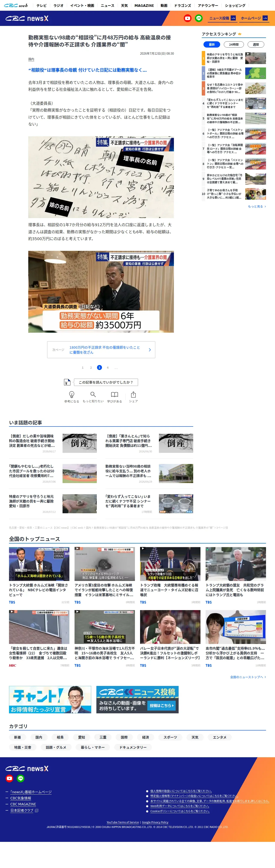Click the CBC web logo at top
This screenshot has height=868, width=275.
[16, 5]
